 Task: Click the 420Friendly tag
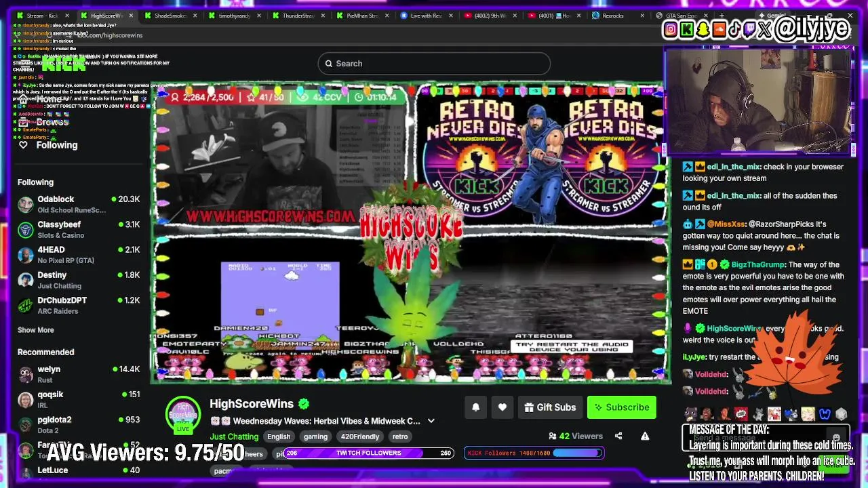[360, 436]
